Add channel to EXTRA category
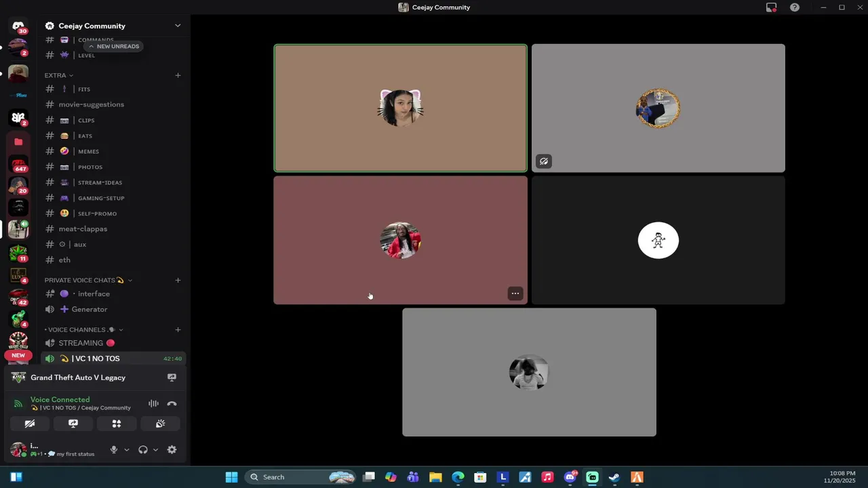 pyautogui.click(x=178, y=75)
